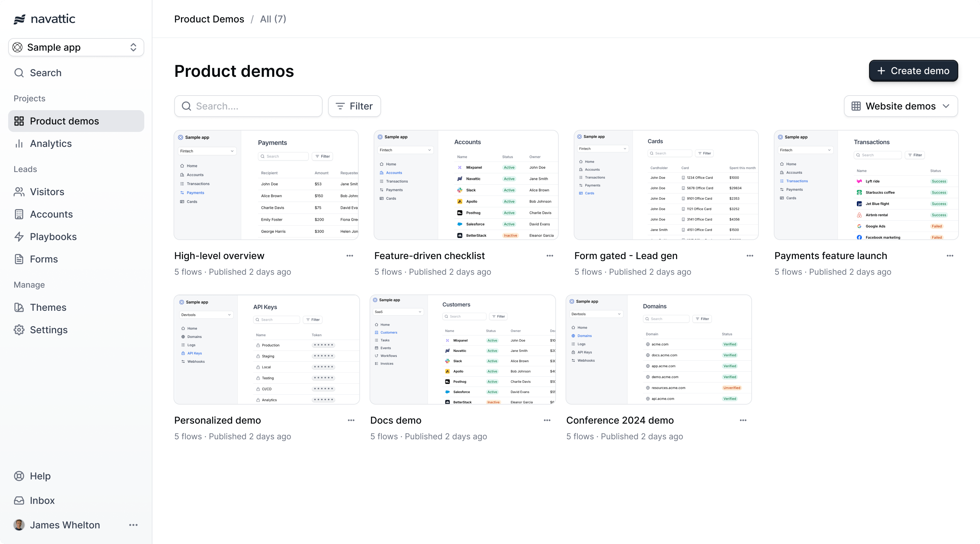The height and width of the screenshot is (544, 980).
Task: Expand the Website demos filter dropdown
Action: click(902, 106)
